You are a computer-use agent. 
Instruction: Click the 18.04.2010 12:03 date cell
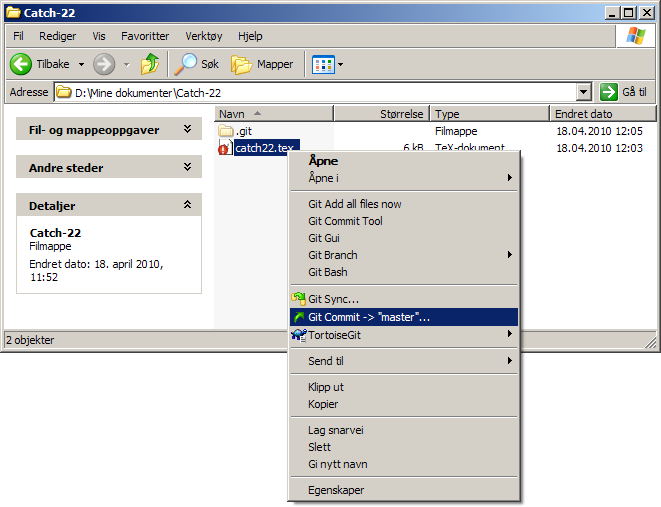[599, 148]
